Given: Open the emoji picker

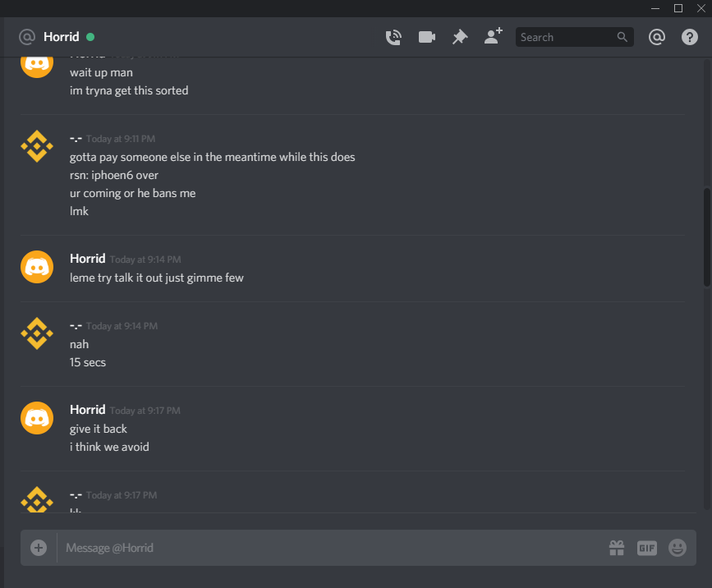Looking at the screenshot, I should pyautogui.click(x=678, y=548).
